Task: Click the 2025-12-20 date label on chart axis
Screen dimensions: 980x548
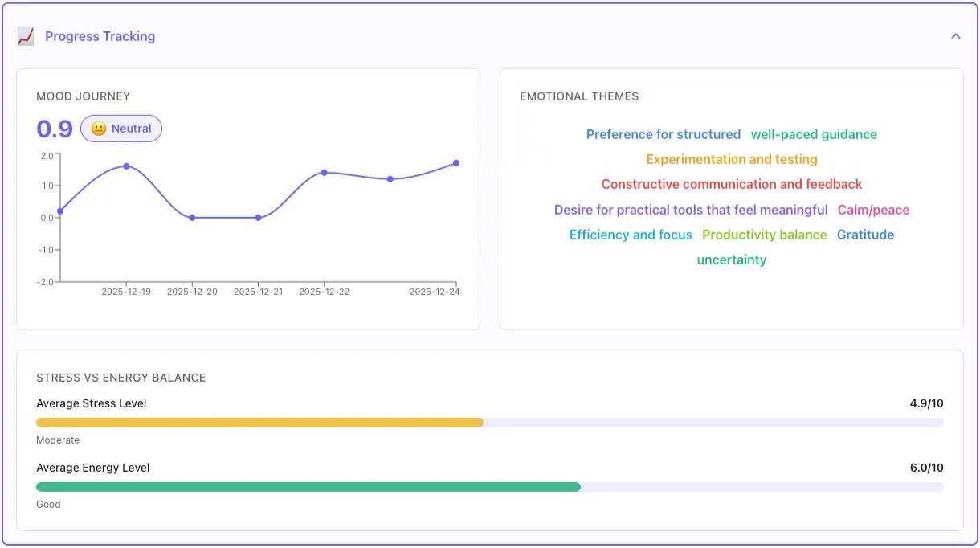Action: click(192, 292)
